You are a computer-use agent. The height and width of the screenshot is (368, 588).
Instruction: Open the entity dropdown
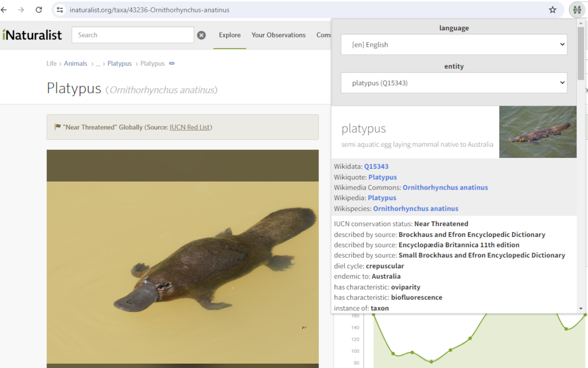[453, 83]
